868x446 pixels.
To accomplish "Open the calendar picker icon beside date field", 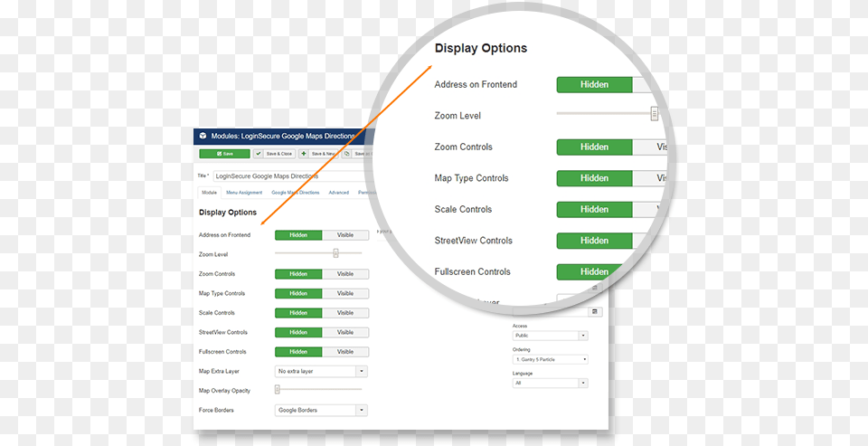I will click(595, 311).
